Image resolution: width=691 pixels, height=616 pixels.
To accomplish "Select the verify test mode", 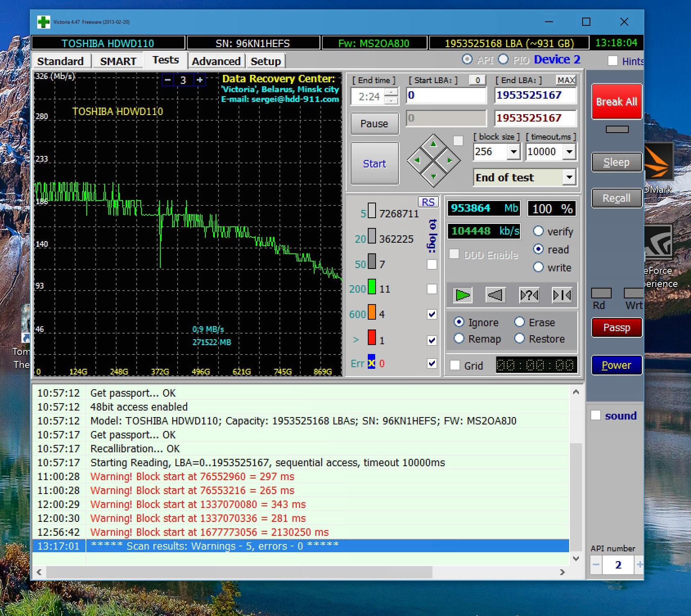I will click(538, 231).
